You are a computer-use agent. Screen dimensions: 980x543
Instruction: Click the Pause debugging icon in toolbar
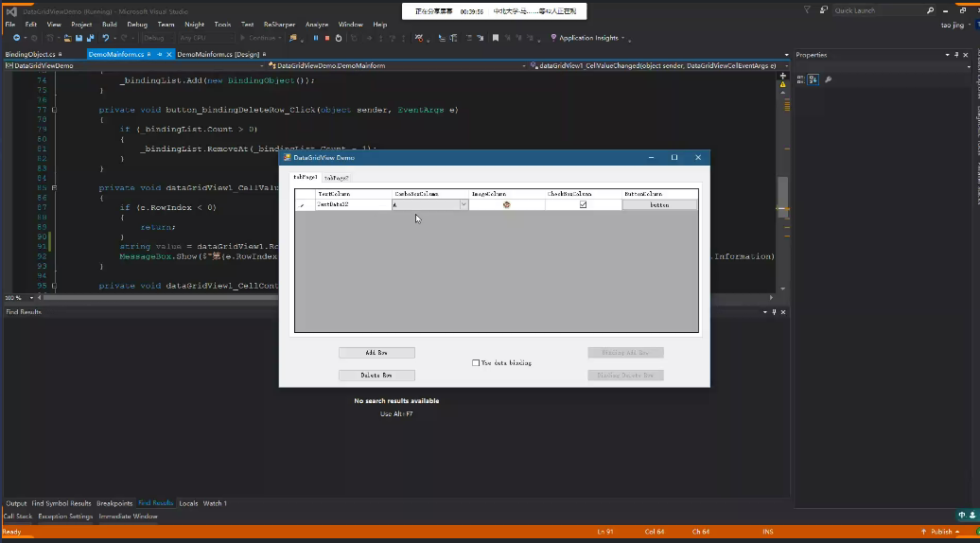coord(315,38)
